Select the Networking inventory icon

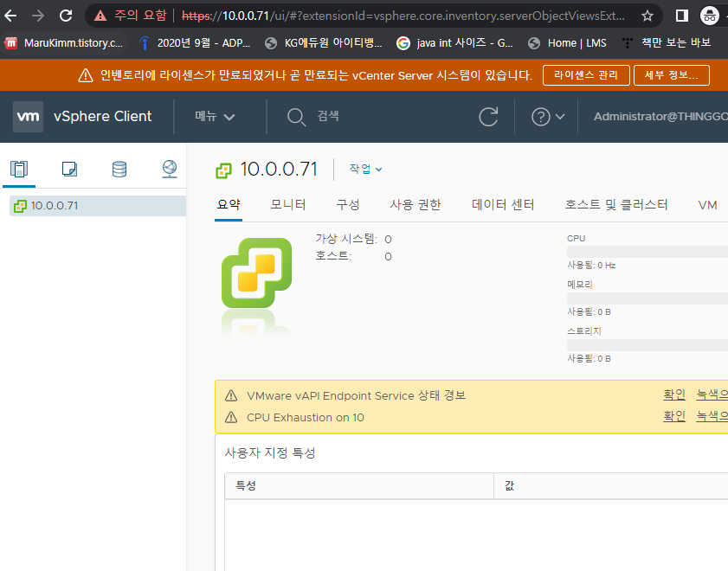170,169
